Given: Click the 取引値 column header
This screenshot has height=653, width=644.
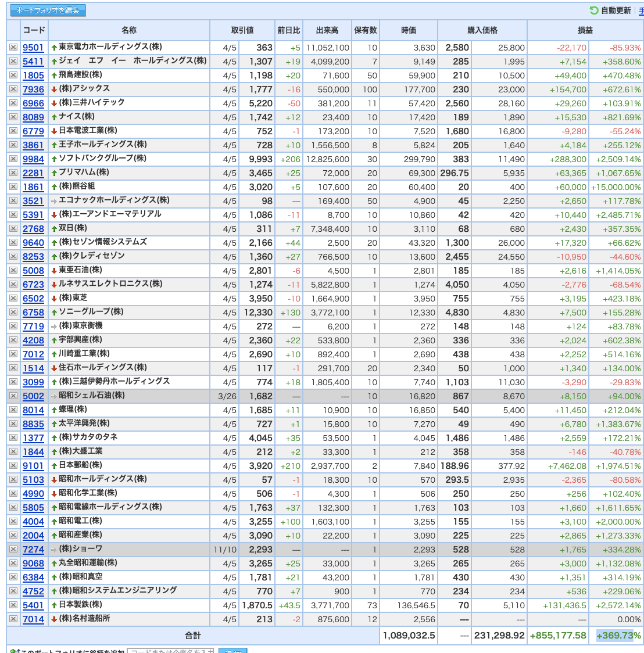Looking at the screenshot, I should click(x=242, y=30).
